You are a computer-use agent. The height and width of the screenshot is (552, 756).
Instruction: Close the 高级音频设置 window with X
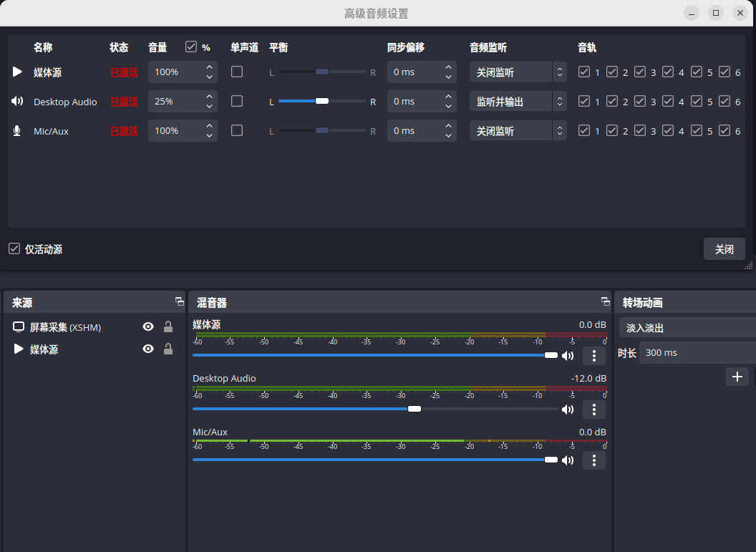pos(740,13)
